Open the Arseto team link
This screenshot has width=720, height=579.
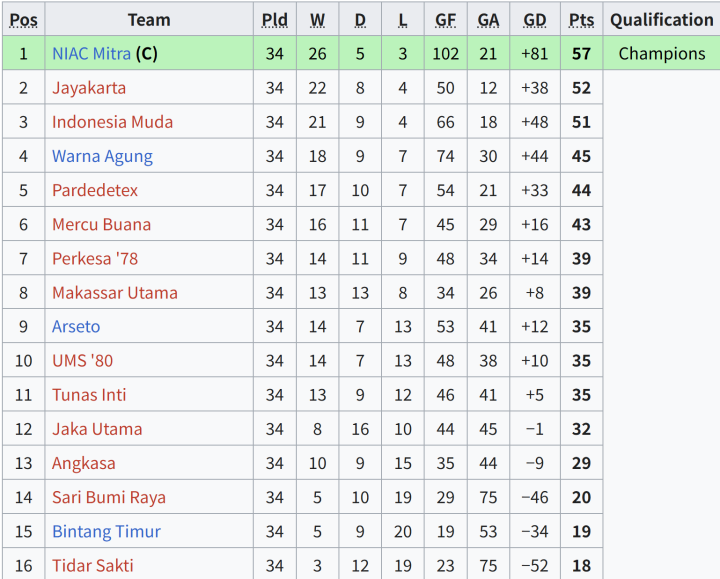pyautogui.click(x=76, y=327)
